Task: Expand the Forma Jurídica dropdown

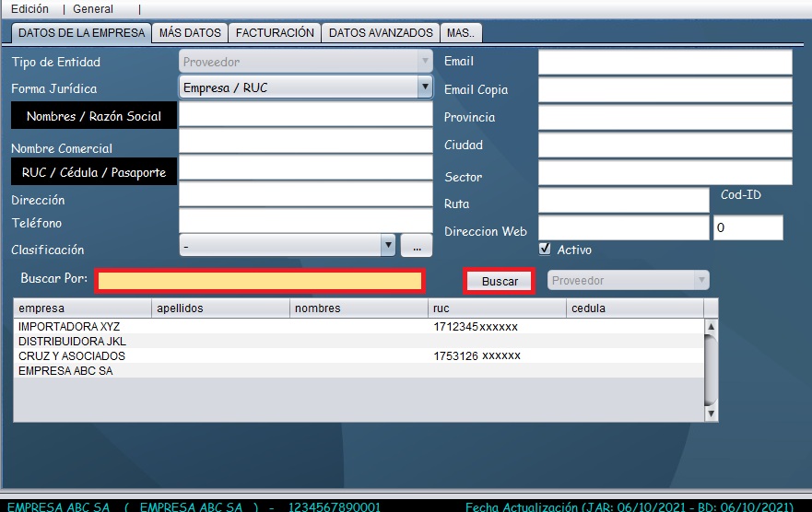Action: point(424,88)
